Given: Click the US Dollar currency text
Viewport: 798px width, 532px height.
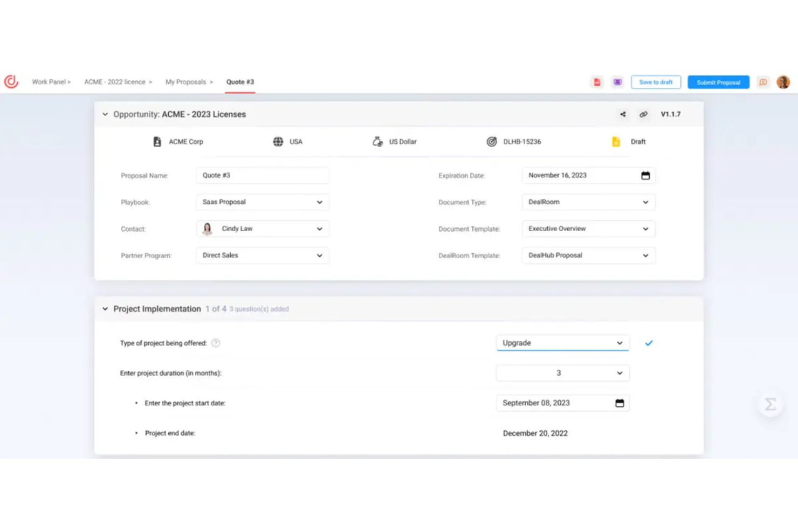Looking at the screenshot, I should pos(403,142).
